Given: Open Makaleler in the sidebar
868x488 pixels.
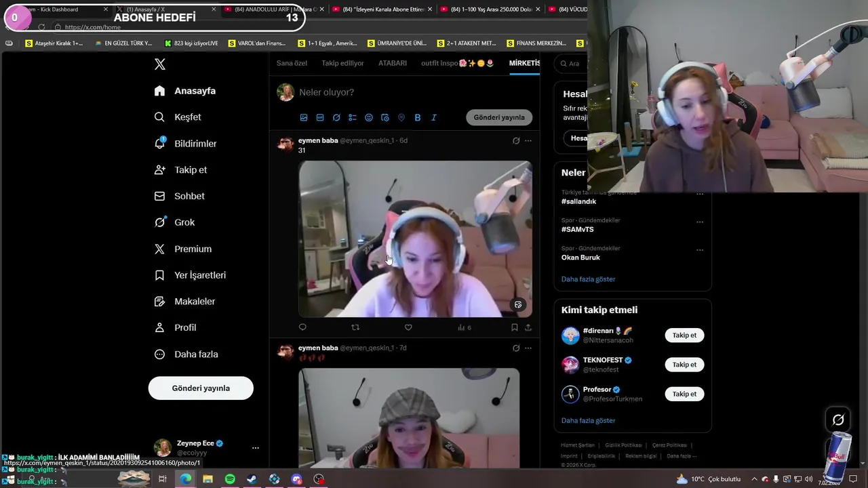Looking at the screenshot, I should click(185, 301).
